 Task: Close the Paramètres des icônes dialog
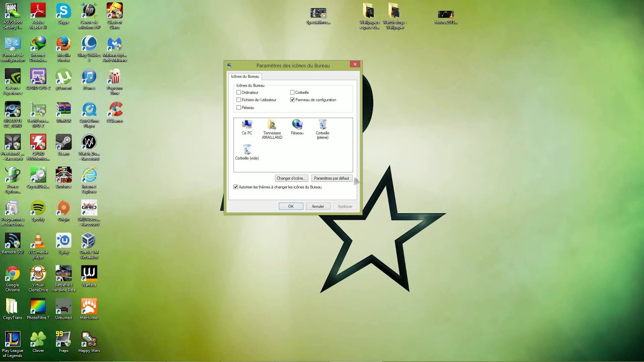(355, 64)
